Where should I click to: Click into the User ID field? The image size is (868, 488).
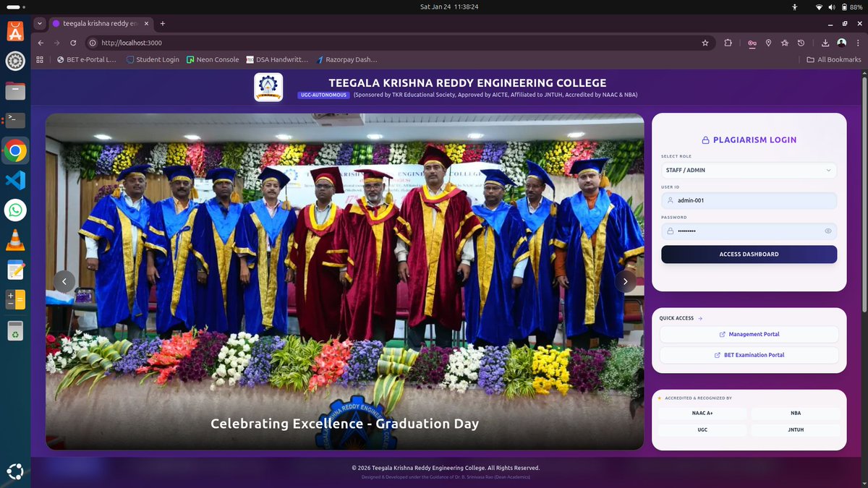pyautogui.click(x=749, y=200)
